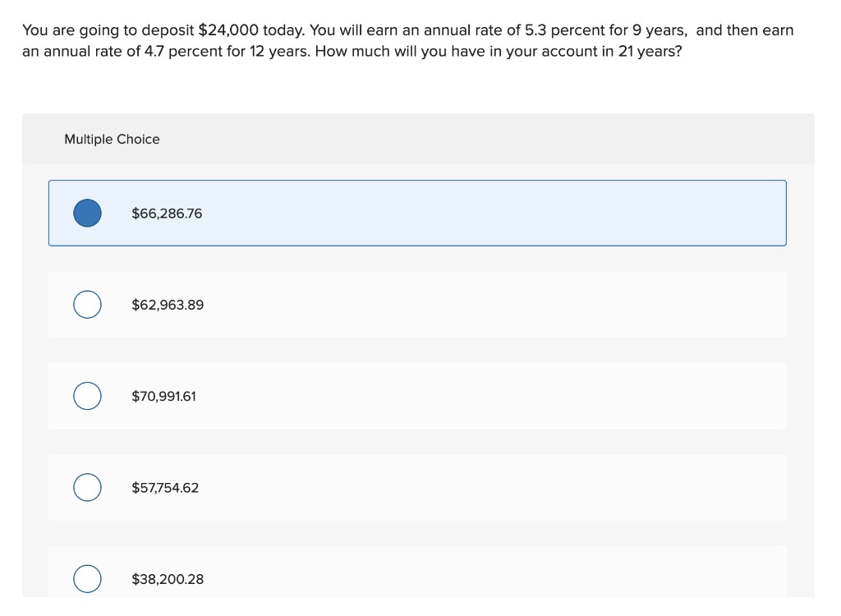The height and width of the screenshot is (616, 841).
Task: Click the $38,200.28 option row
Action: 417,578
